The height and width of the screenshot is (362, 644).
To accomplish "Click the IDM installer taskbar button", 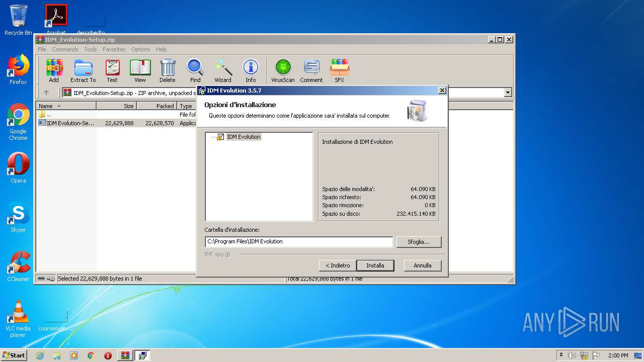I will 142,355.
